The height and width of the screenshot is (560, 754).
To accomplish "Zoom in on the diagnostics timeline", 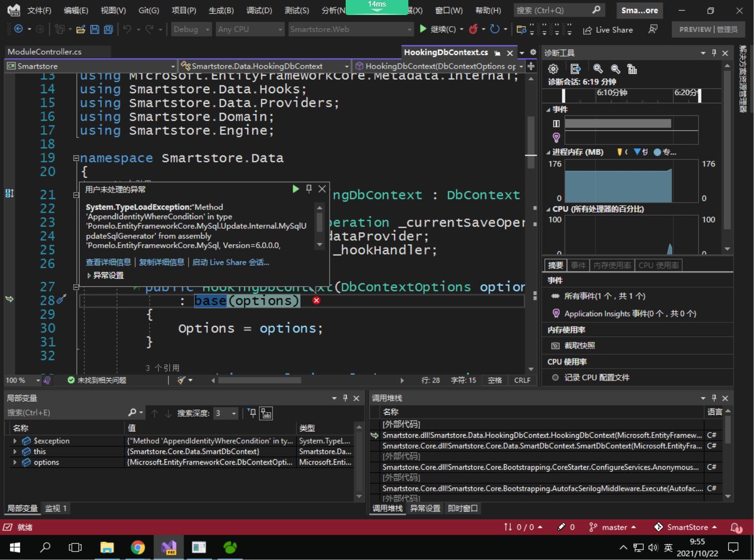I will 597,69.
